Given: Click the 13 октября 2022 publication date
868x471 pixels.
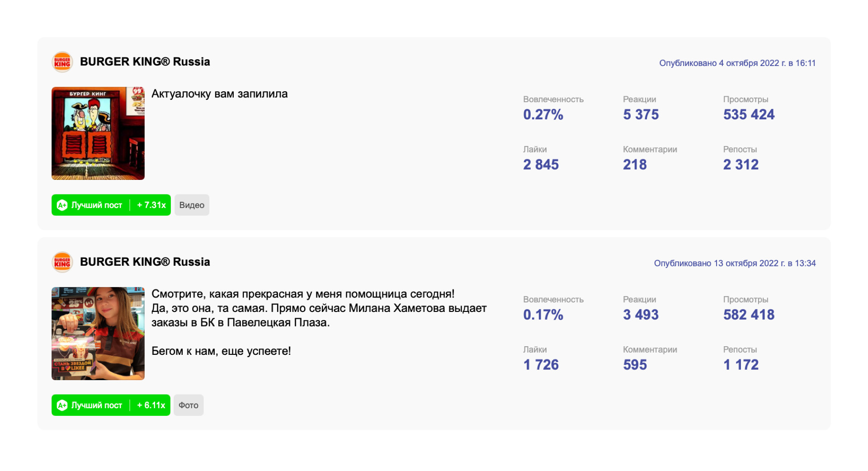Looking at the screenshot, I should tap(735, 264).
